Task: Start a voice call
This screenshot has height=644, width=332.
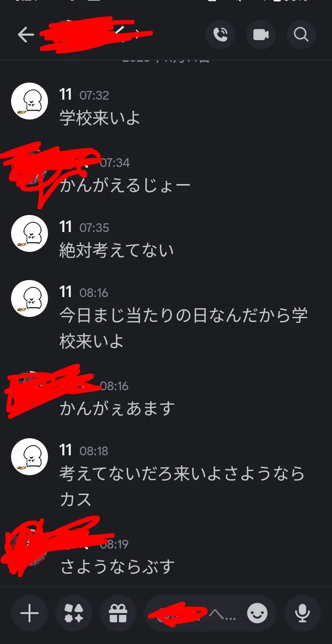Action: pyautogui.click(x=220, y=35)
